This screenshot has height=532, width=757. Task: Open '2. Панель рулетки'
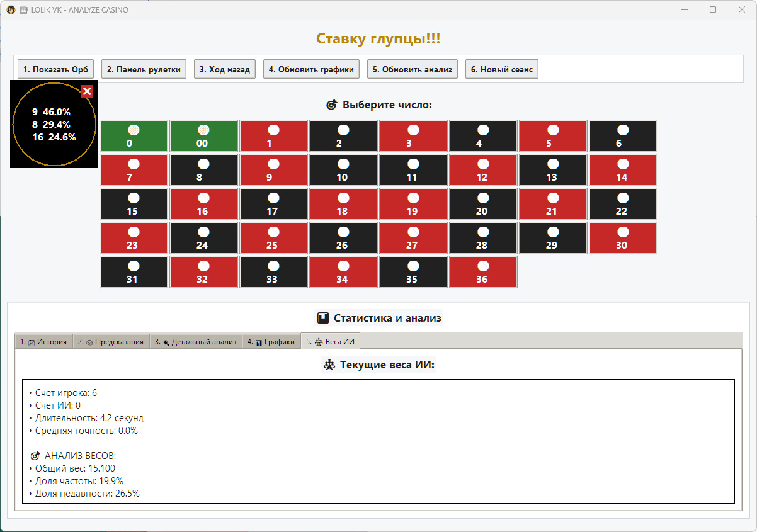[144, 69]
